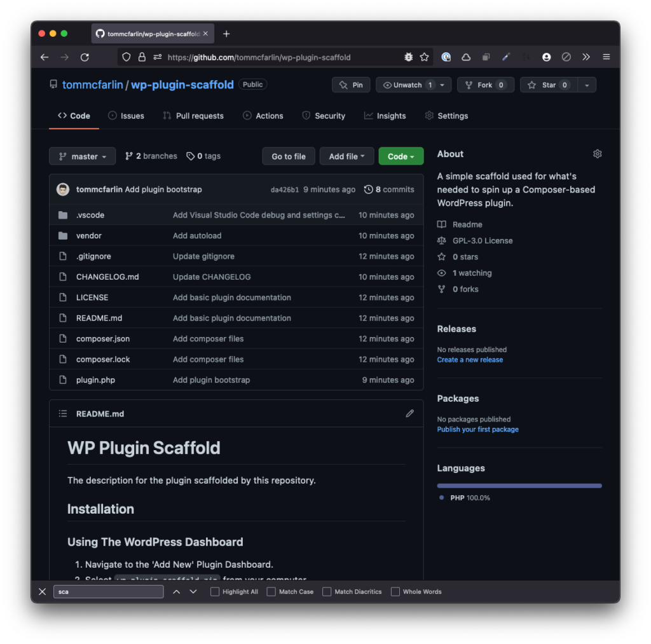651x644 pixels.
Task: Click the vendor folder icon
Action: (63, 236)
